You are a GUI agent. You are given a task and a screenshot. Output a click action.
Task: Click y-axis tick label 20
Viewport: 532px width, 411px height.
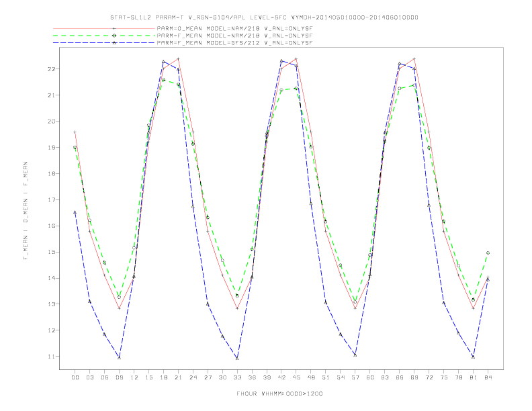[51, 121]
